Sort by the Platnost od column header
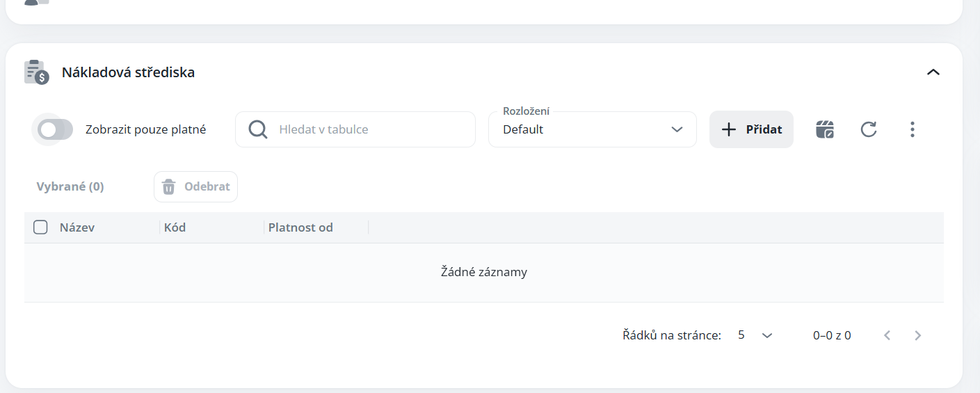980x393 pixels. pyautogui.click(x=300, y=227)
